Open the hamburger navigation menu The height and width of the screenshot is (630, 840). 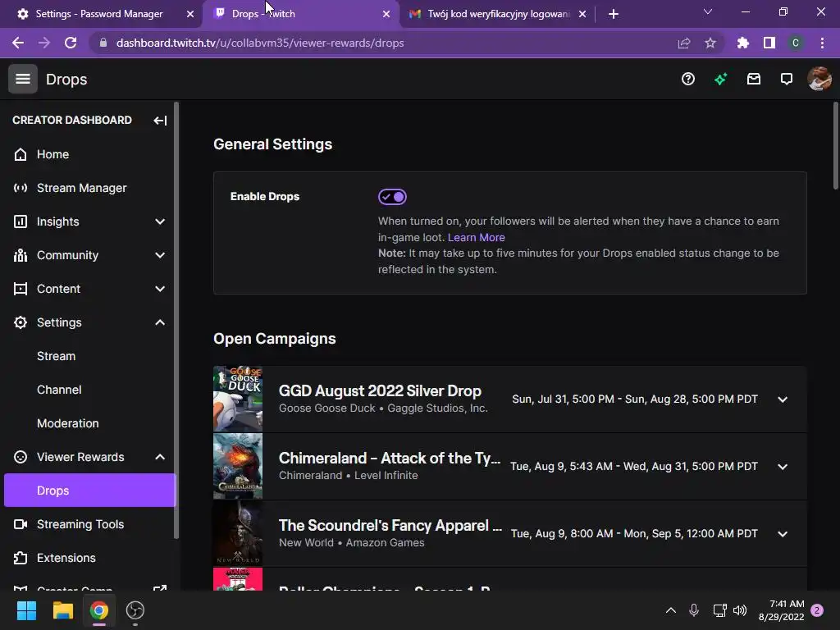[x=22, y=80]
